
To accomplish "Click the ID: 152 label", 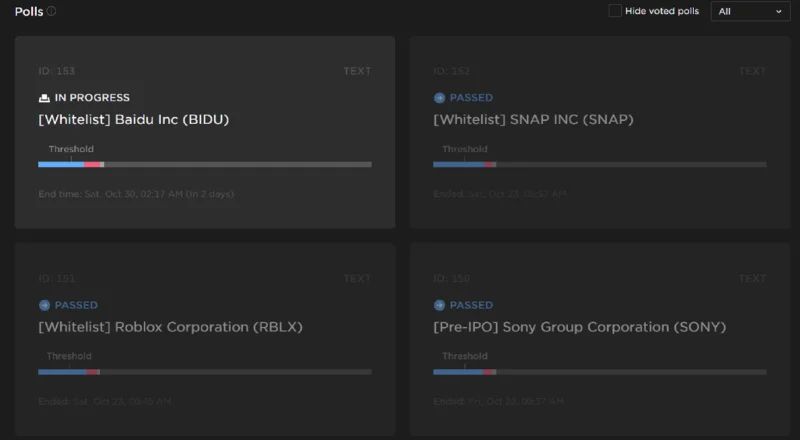I will (451, 71).
